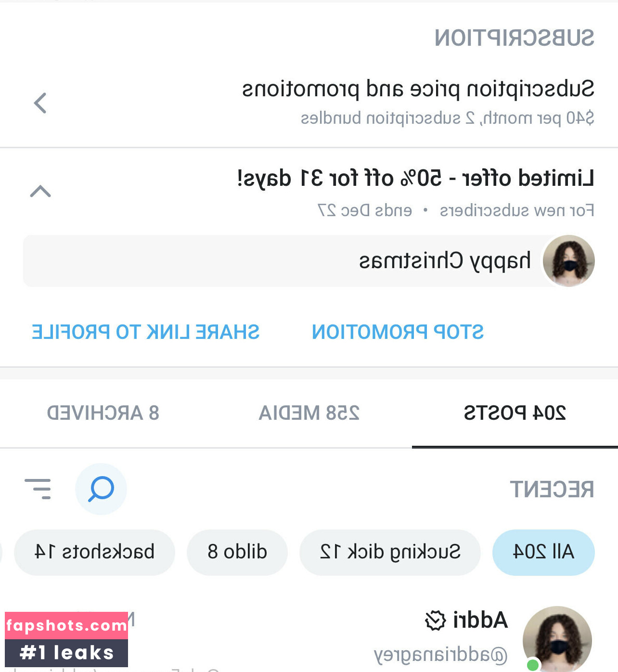The width and height of the screenshot is (618, 672).
Task: Open the profile avatar beside Abbi
Action: pos(557,638)
